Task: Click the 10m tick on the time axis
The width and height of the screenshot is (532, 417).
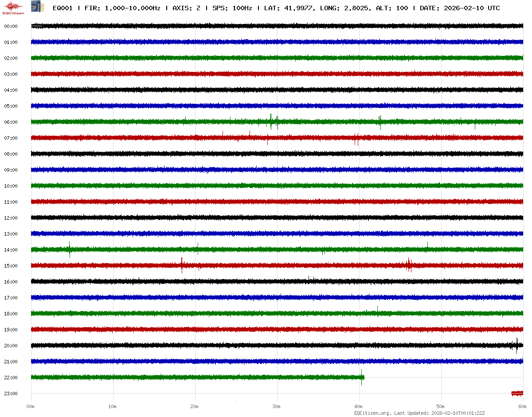Action: pos(113,406)
